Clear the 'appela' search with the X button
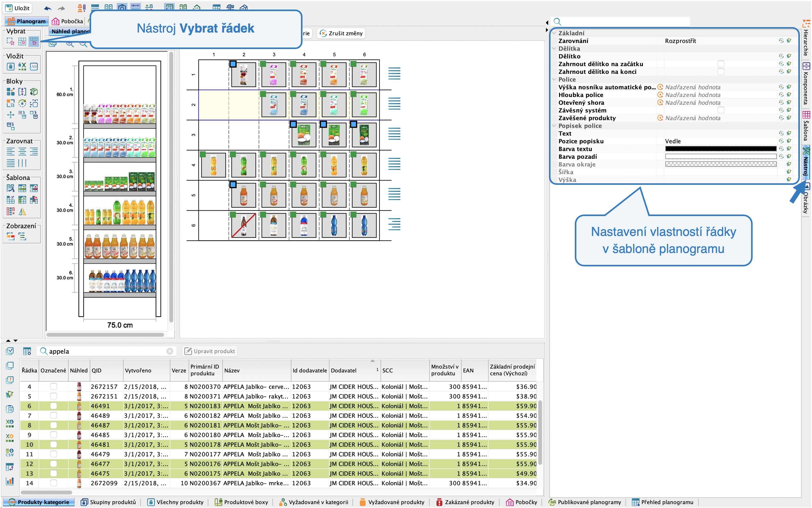812x508 pixels. click(x=170, y=351)
